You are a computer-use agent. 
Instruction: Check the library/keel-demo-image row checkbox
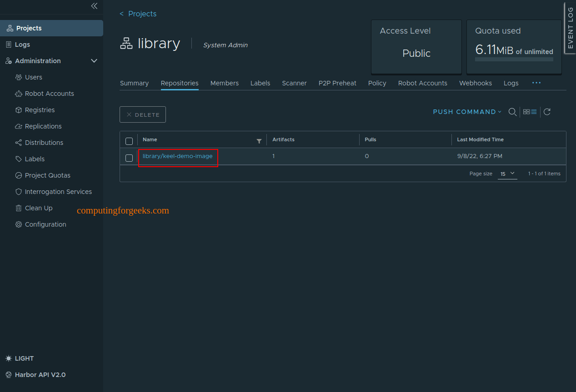point(129,158)
